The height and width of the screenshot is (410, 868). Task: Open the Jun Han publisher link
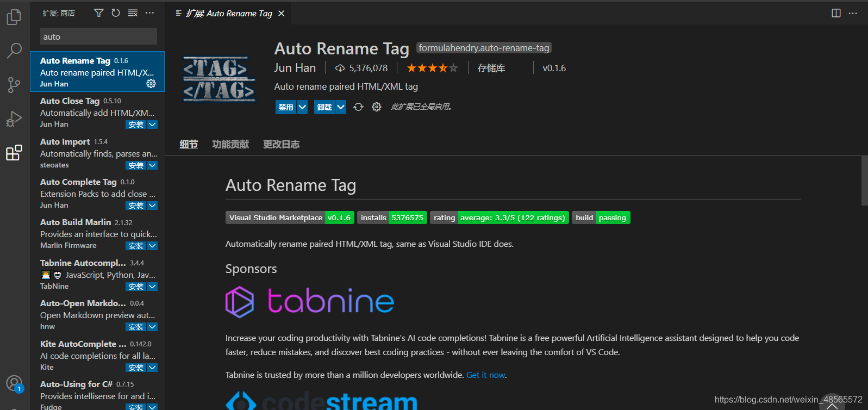(295, 68)
